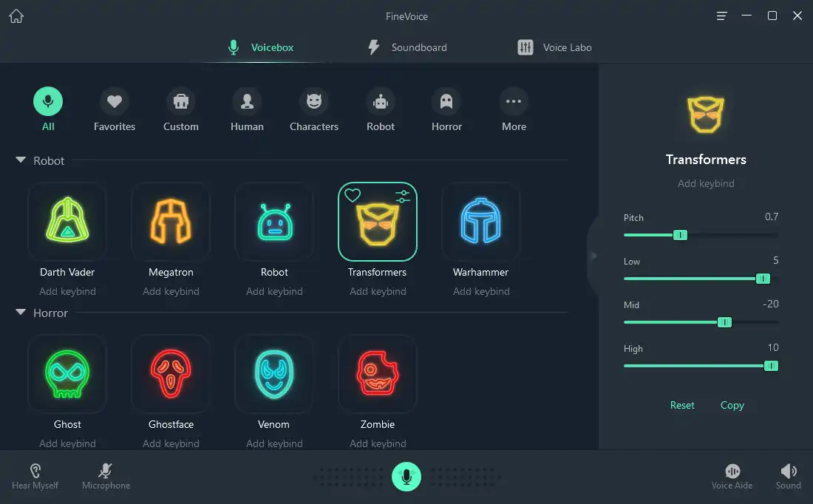This screenshot has height=504, width=813.
Task: Filter by Horror ghost category icon
Action: pyautogui.click(x=446, y=101)
